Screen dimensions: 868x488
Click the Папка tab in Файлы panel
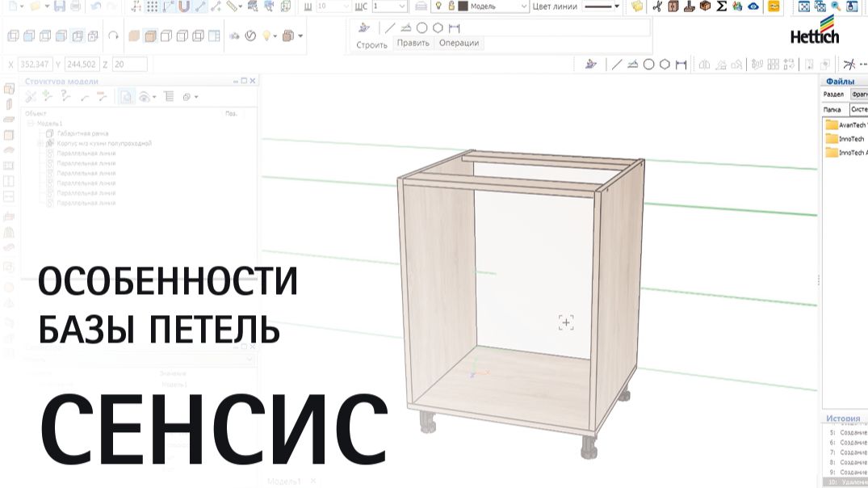(x=832, y=110)
